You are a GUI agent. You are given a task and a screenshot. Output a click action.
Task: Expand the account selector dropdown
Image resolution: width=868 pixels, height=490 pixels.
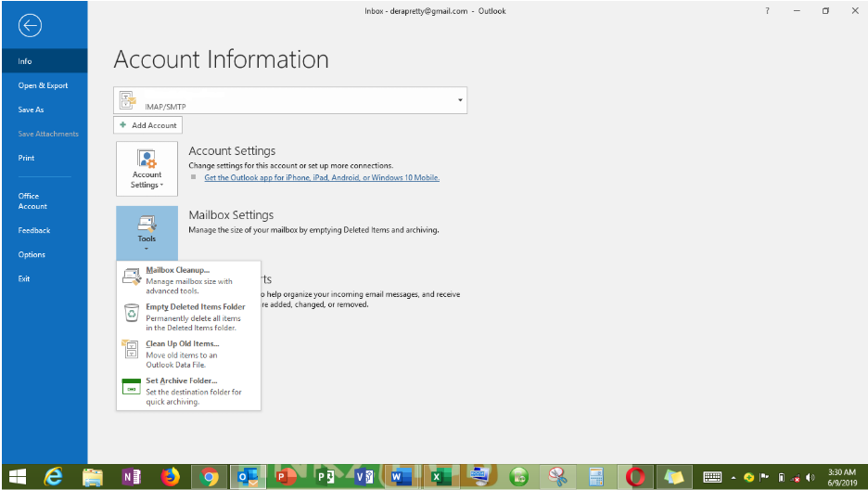click(x=459, y=100)
